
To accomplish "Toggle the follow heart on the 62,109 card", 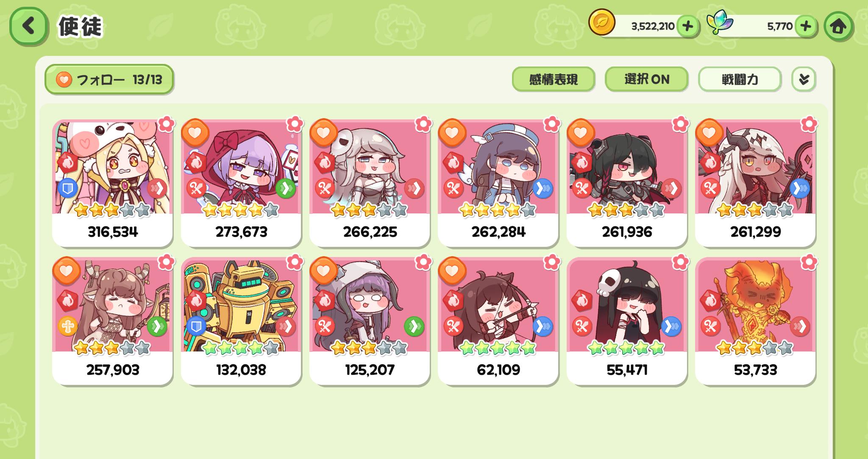I will tap(452, 270).
